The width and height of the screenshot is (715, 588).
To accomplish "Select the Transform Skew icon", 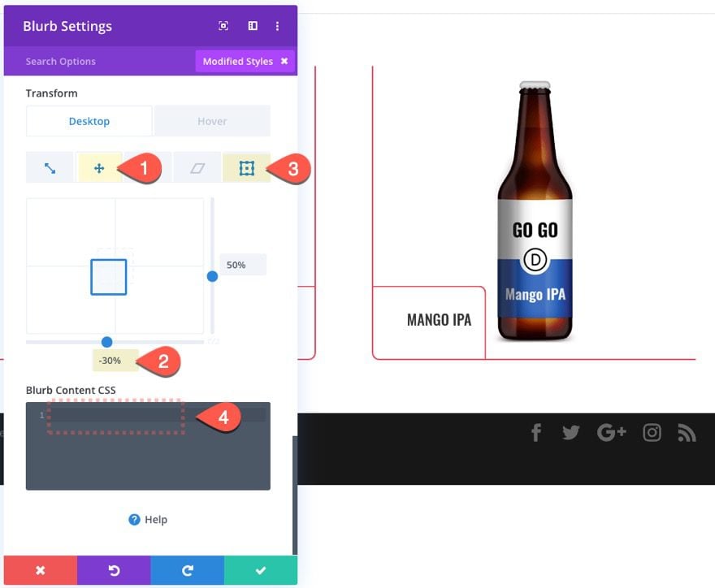I will (197, 168).
